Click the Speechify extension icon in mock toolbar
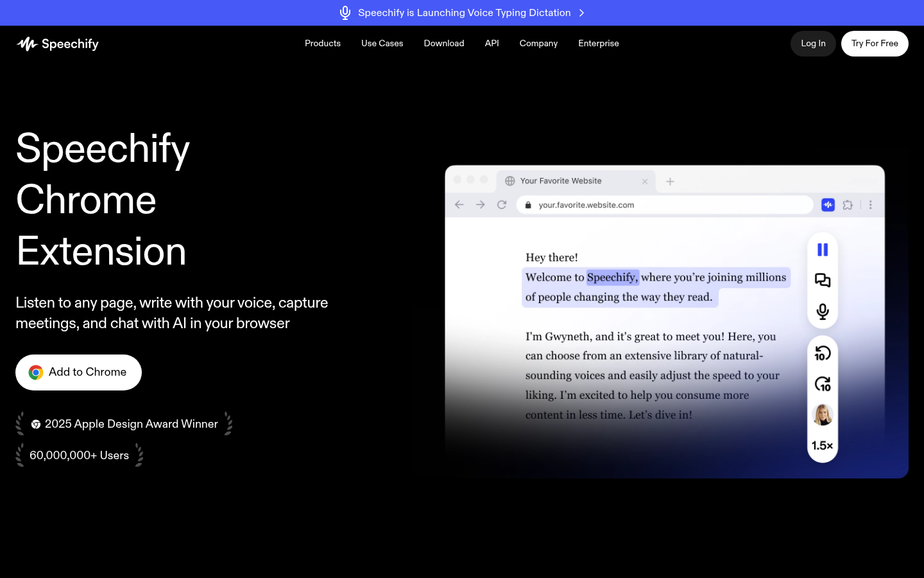The height and width of the screenshot is (578, 924). 828,205
